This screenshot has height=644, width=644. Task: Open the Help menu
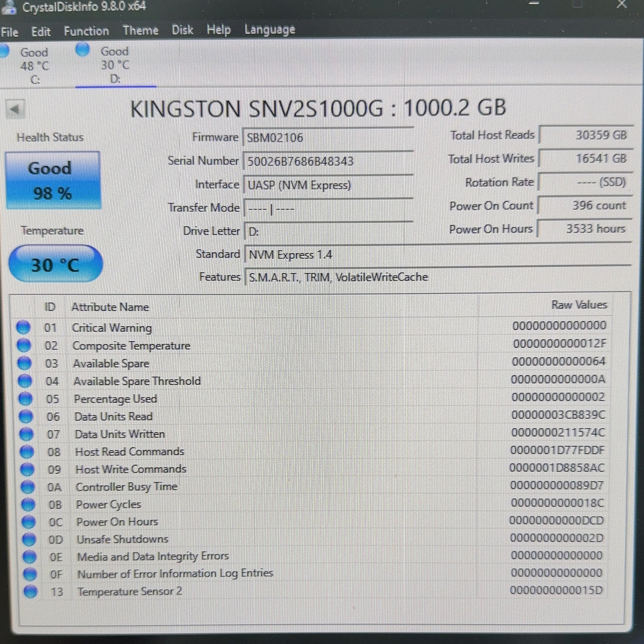[x=219, y=30]
